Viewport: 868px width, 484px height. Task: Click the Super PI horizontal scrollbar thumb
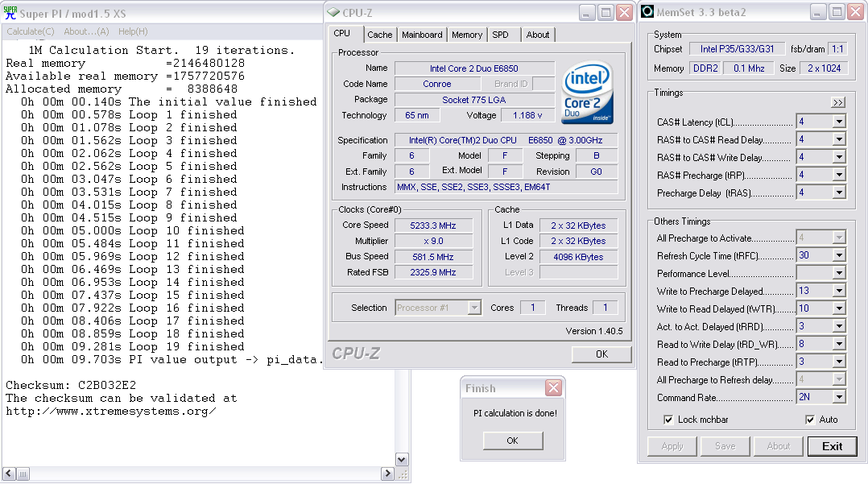23,474
